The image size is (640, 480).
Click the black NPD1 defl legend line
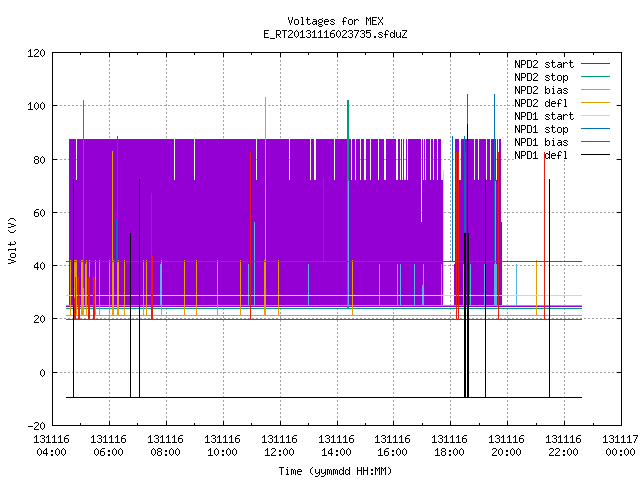point(596,155)
